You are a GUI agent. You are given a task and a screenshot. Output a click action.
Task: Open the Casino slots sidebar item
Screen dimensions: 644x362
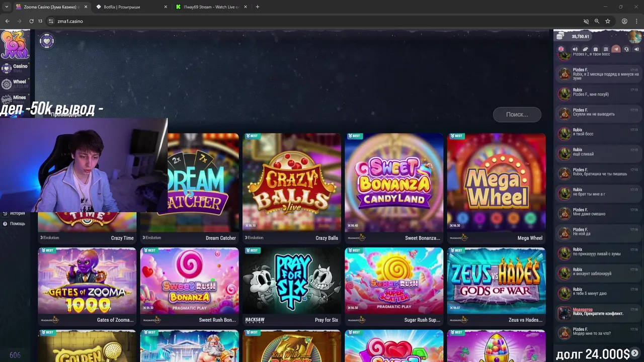click(x=15, y=68)
